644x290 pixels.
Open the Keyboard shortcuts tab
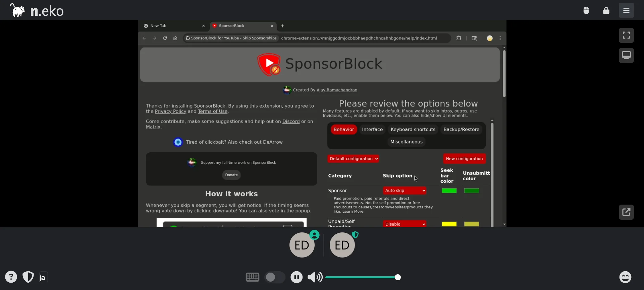pyautogui.click(x=413, y=129)
